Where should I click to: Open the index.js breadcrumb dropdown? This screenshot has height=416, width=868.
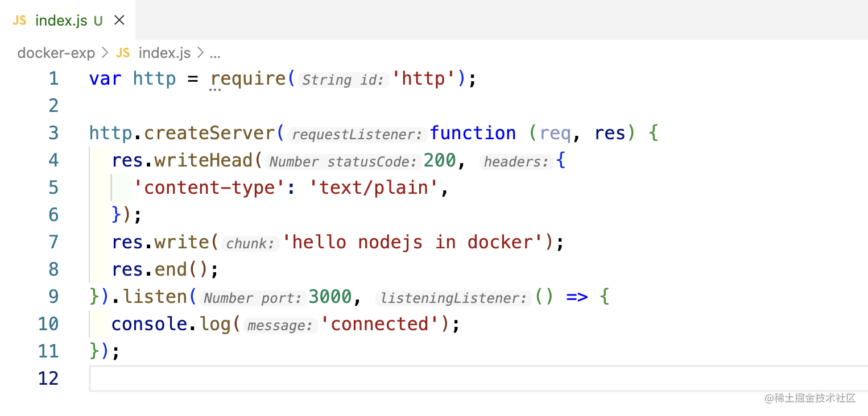[164, 53]
